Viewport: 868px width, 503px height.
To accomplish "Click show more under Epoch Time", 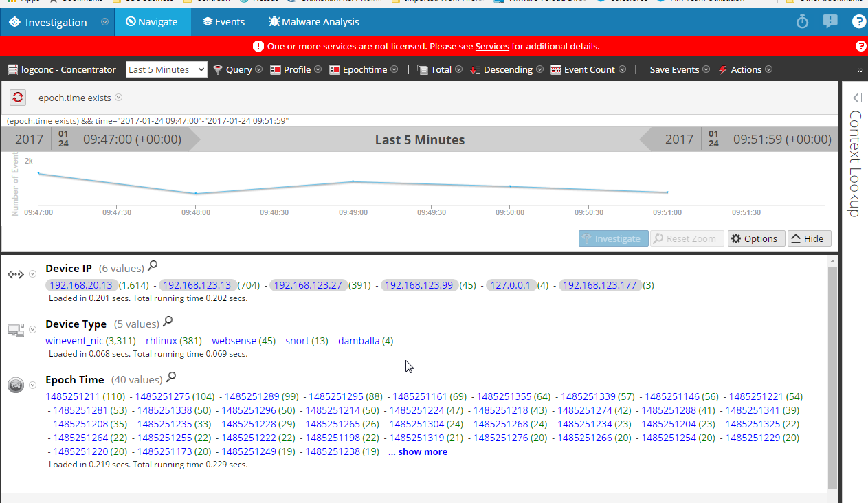I will (x=418, y=451).
